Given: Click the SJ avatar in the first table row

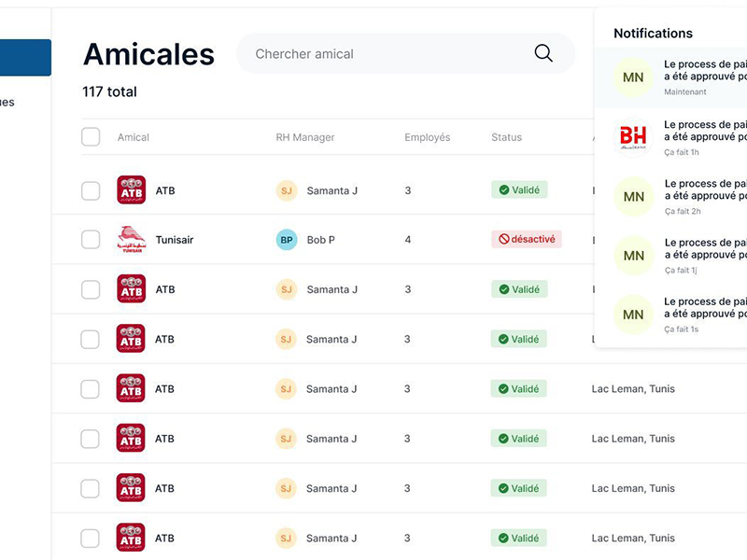Looking at the screenshot, I should tap(287, 190).
